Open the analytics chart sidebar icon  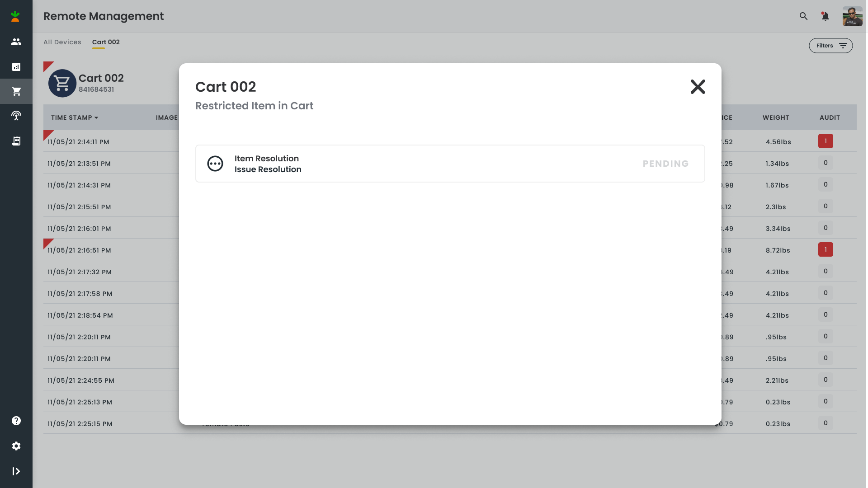pyautogui.click(x=16, y=67)
